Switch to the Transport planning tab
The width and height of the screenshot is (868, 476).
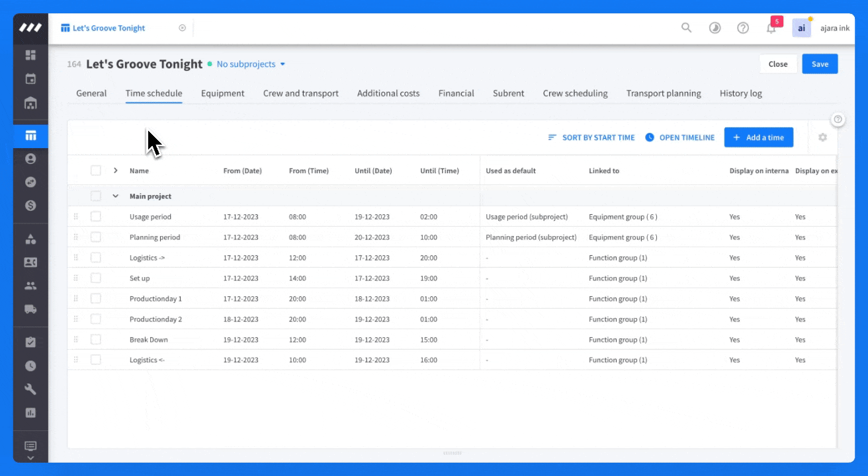[x=664, y=93]
